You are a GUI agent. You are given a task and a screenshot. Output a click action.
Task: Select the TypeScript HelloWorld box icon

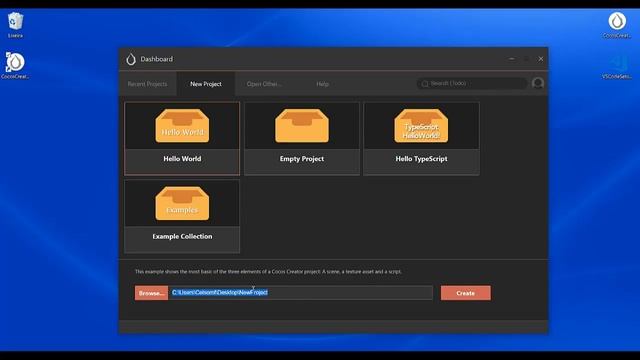[421, 126]
